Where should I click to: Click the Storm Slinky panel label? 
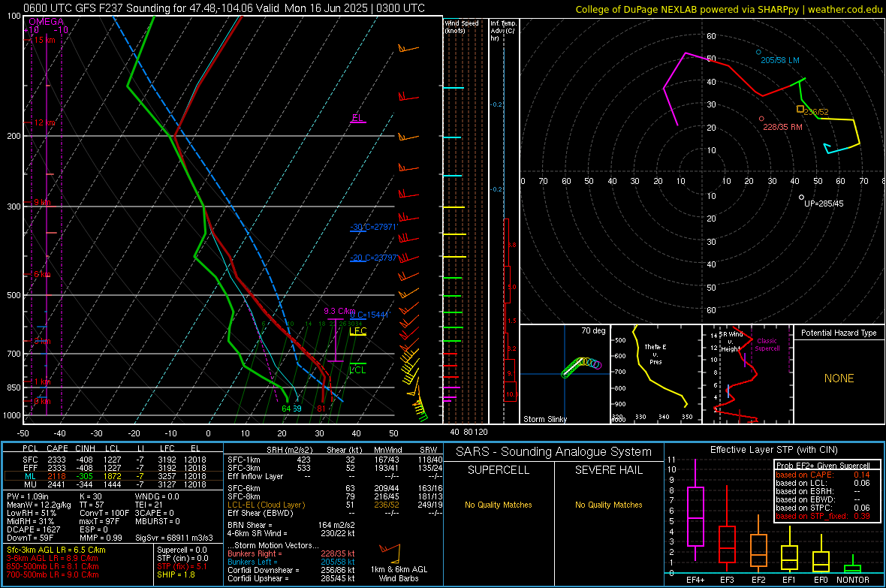(x=544, y=419)
